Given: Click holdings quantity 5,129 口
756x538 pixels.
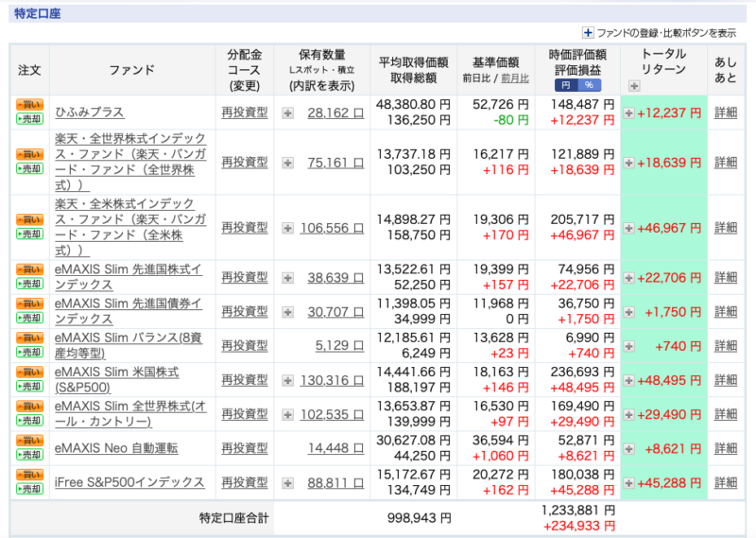Looking at the screenshot, I should click(x=339, y=345).
